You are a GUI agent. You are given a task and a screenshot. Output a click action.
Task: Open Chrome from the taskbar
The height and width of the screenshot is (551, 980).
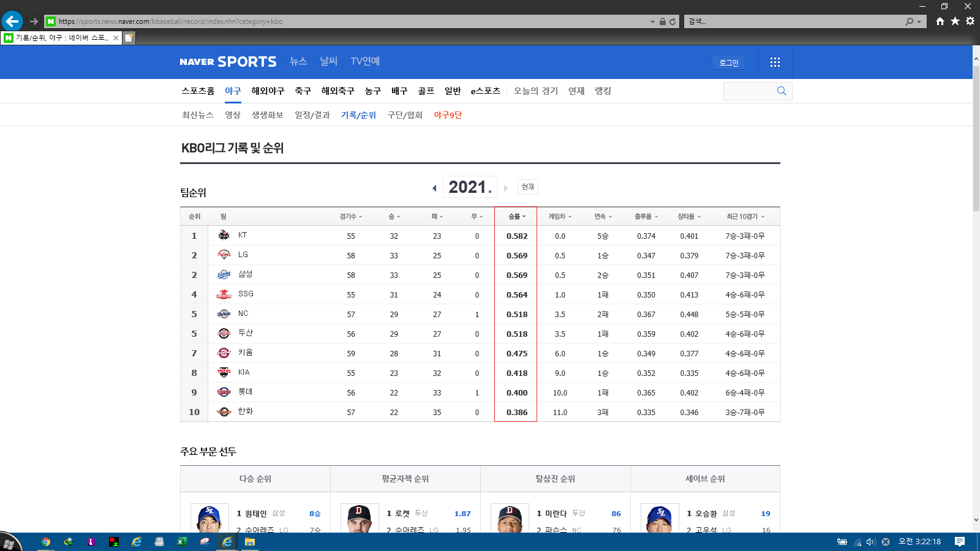click(46, 542)
